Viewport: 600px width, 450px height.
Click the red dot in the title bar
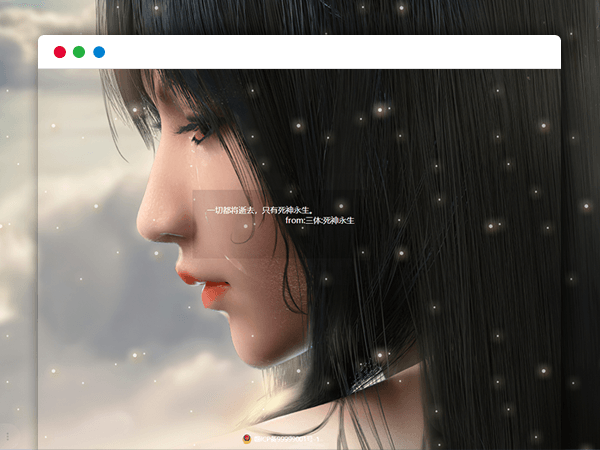tap(60, 52)
